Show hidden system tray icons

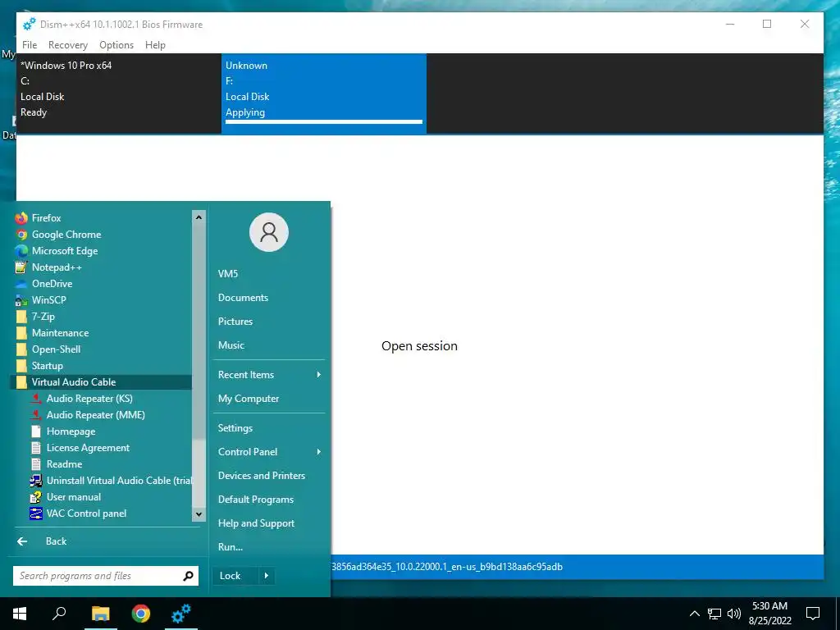click(694, 614)
